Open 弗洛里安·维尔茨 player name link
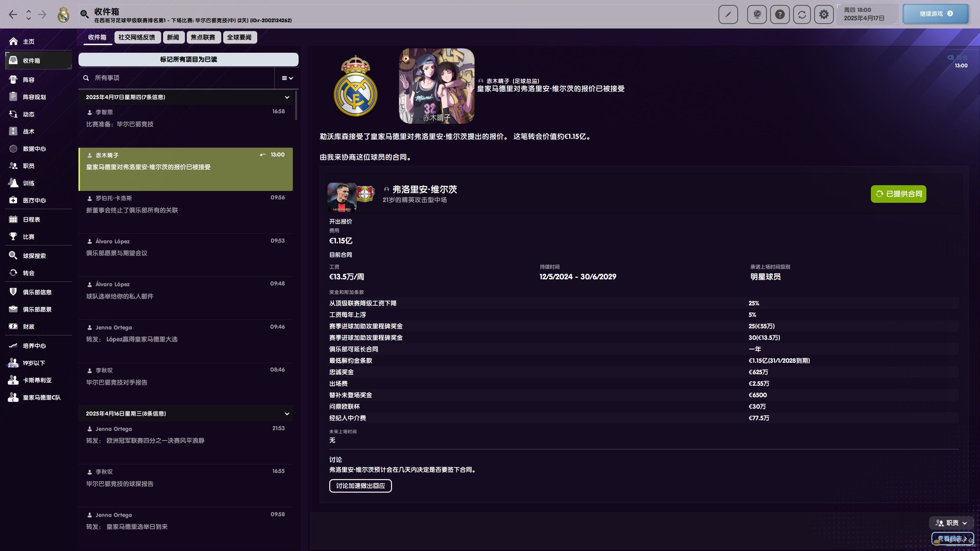This screenshot has width=980, height=551. (425, 189)
